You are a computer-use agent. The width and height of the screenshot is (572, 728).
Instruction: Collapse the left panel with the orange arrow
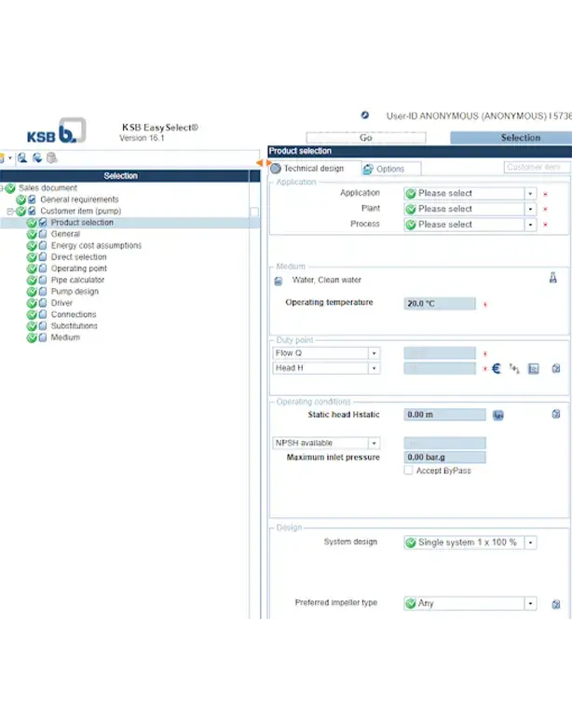coord(260,162)
